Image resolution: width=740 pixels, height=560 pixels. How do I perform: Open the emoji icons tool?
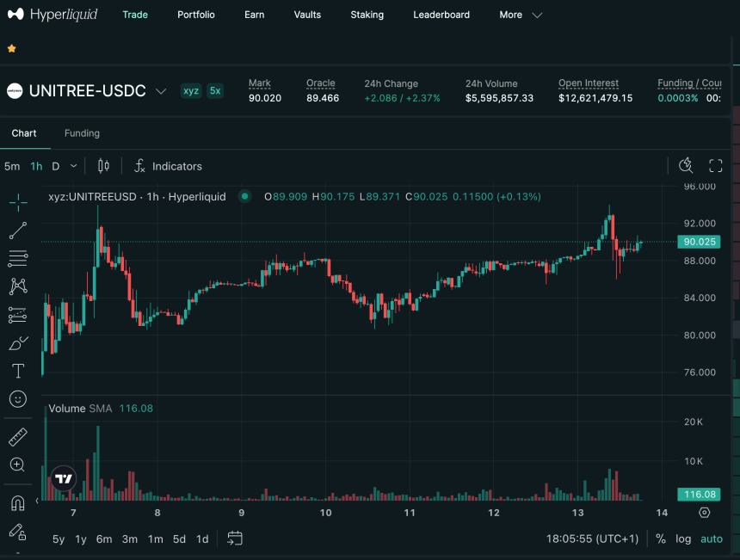(18, 399)
